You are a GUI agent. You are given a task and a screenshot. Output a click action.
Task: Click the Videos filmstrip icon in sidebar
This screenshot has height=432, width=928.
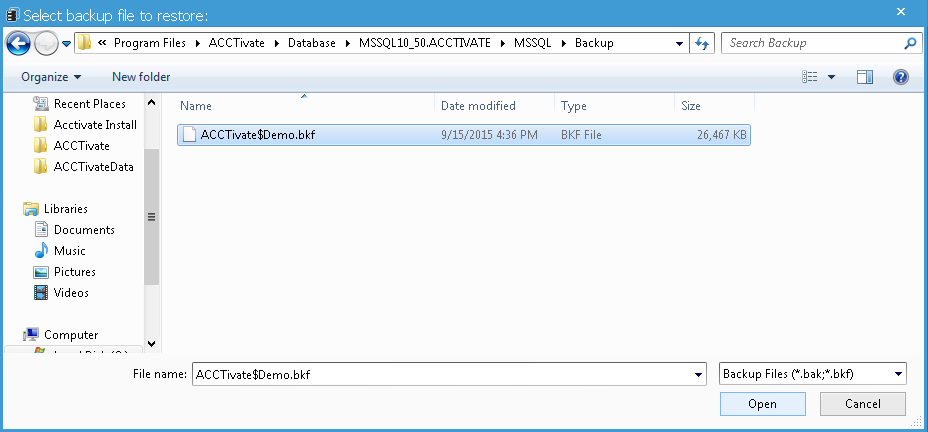point(41,293)
